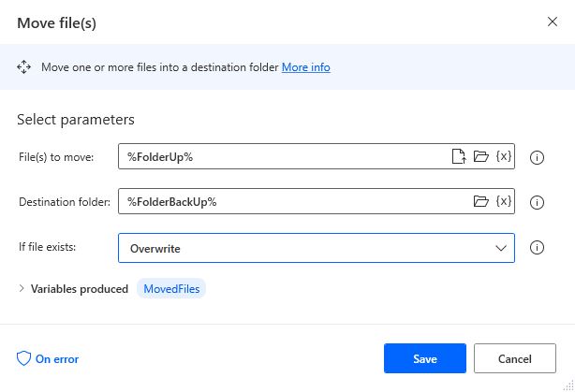Save the Move file(s) action
Screen dimensions: 575x392
[x=425, y=358]
